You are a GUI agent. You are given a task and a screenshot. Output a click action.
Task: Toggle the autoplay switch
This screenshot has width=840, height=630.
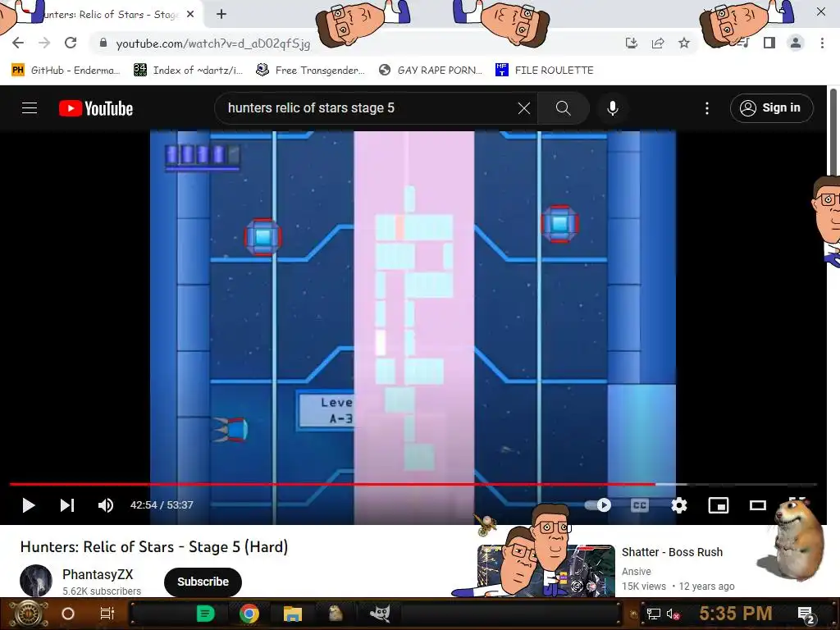click(598, 505)
